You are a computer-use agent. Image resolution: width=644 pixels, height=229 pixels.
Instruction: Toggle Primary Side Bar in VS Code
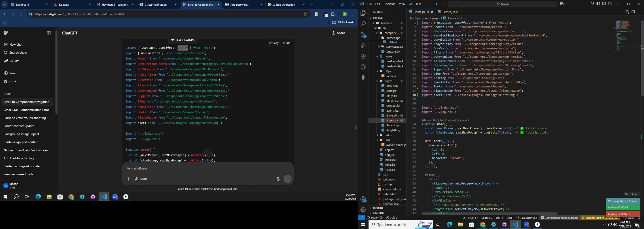click(x=598, y=4)
